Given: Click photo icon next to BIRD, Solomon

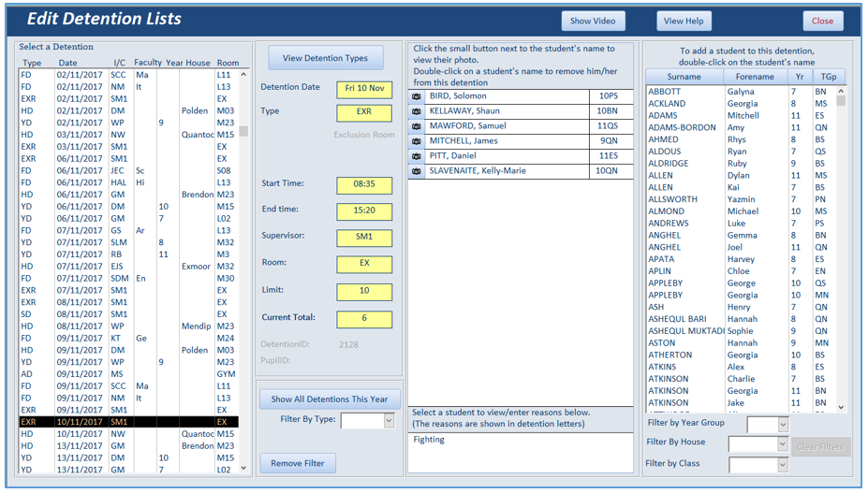Looking at the screenshot, I should point(417,96).
